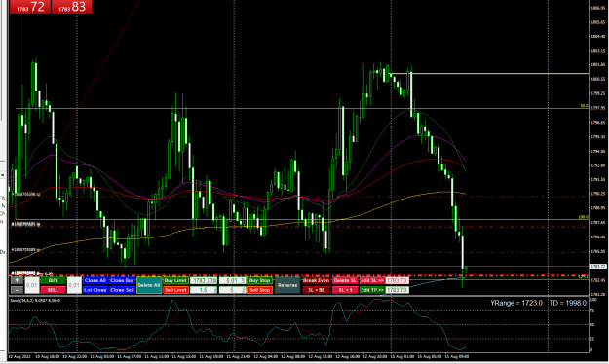Click the TD = 1998.0 text
Screen dimensions: 609x364
coord(567,303)
